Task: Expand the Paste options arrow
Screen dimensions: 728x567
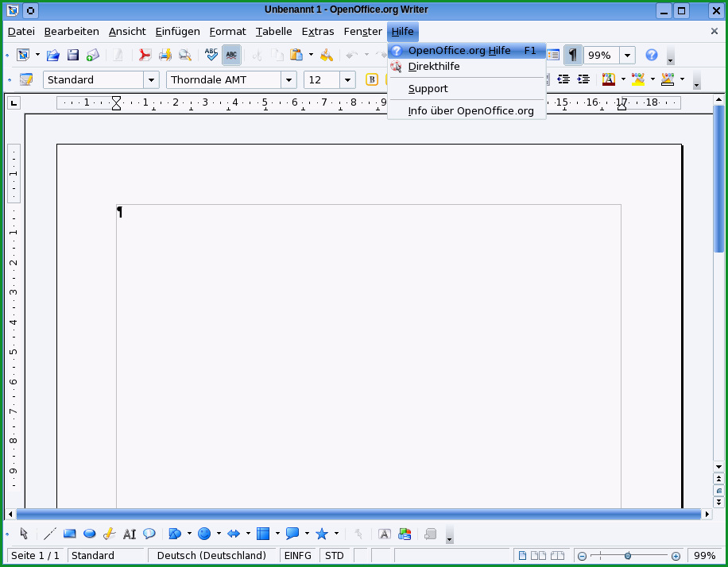Action: click(311, 56)
